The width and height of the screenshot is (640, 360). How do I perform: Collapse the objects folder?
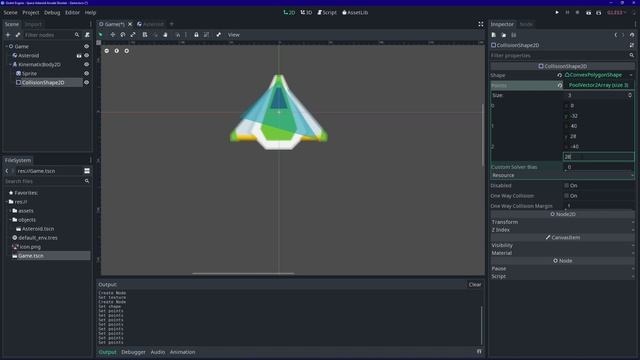click(x=10, y=220)
